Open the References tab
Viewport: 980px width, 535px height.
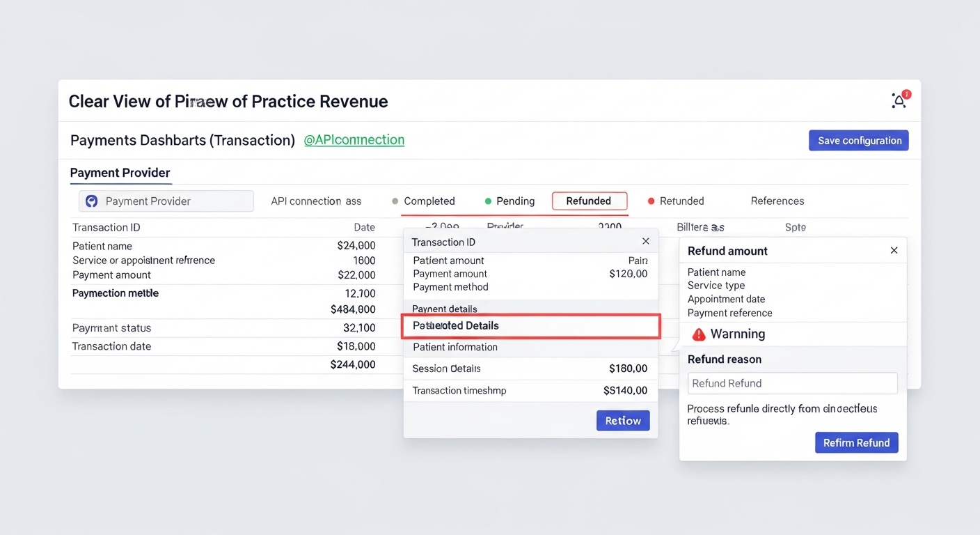777,201
